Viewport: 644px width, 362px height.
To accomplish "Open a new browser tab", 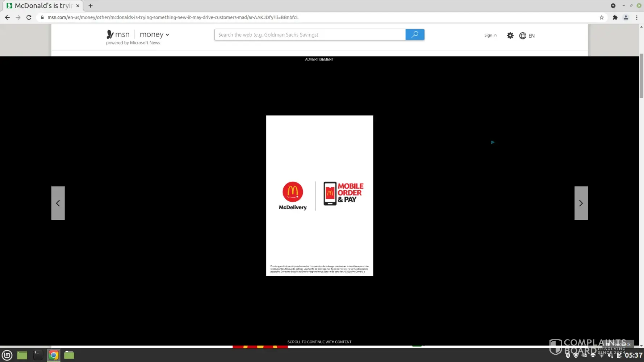I will [x=91, y=6].
